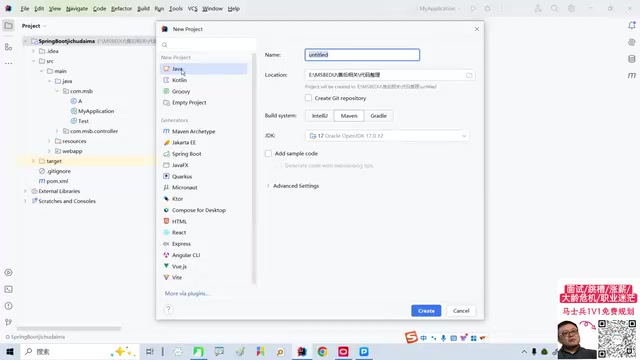Enable Create Git repository checkbox
This screenshot has height=360, width=640.
tap(309, 98)
